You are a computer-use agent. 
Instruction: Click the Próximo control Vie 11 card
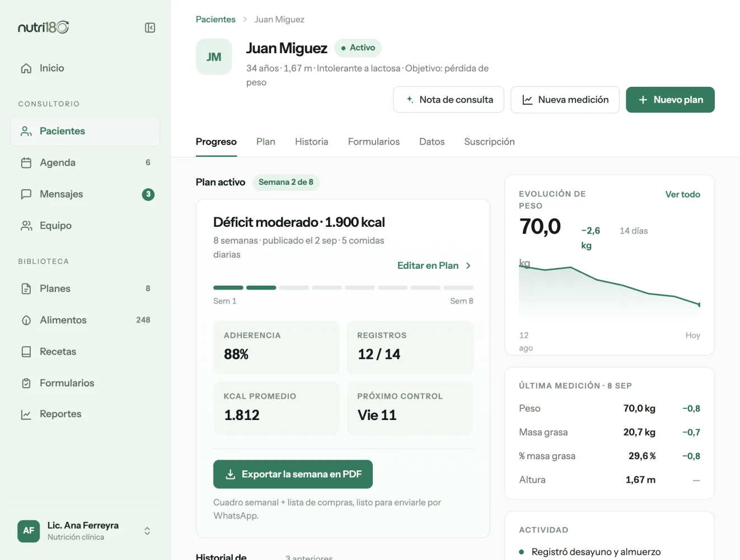tap(410, 408)
